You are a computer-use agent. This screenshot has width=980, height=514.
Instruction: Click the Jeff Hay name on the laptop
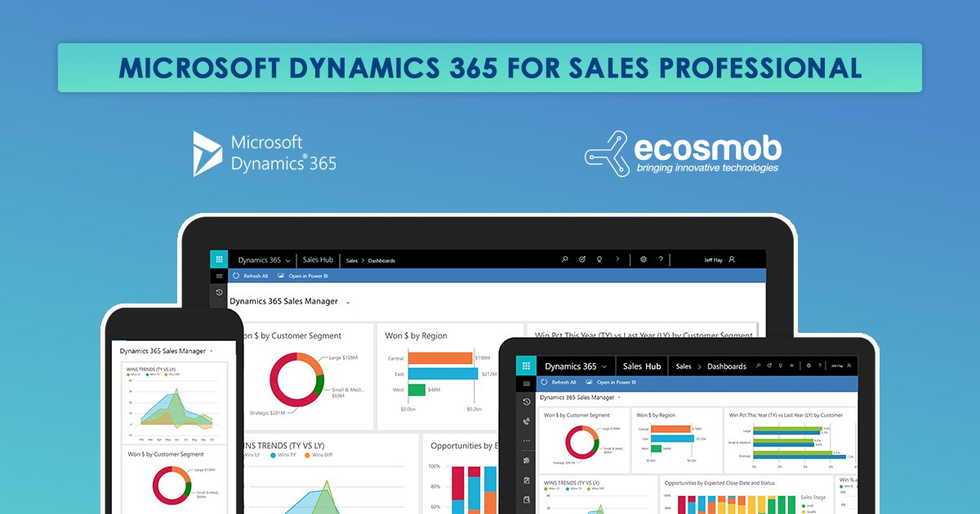click(714, 260)
